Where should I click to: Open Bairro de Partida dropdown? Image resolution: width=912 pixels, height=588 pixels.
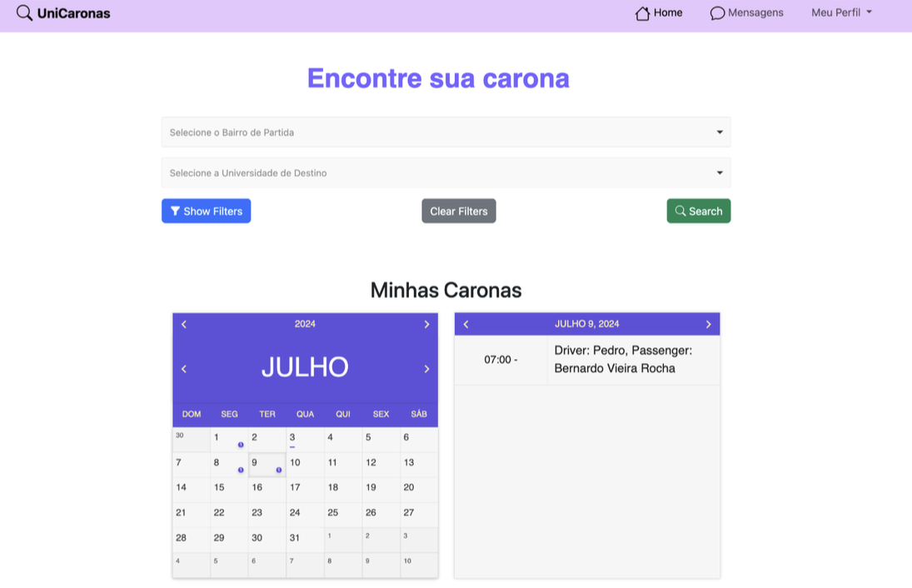click(x=446, y=132)
